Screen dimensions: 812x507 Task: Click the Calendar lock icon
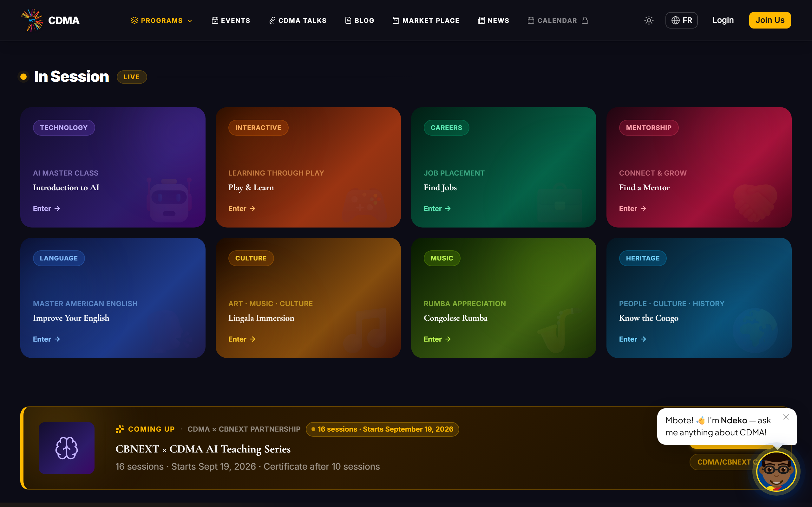585,20
